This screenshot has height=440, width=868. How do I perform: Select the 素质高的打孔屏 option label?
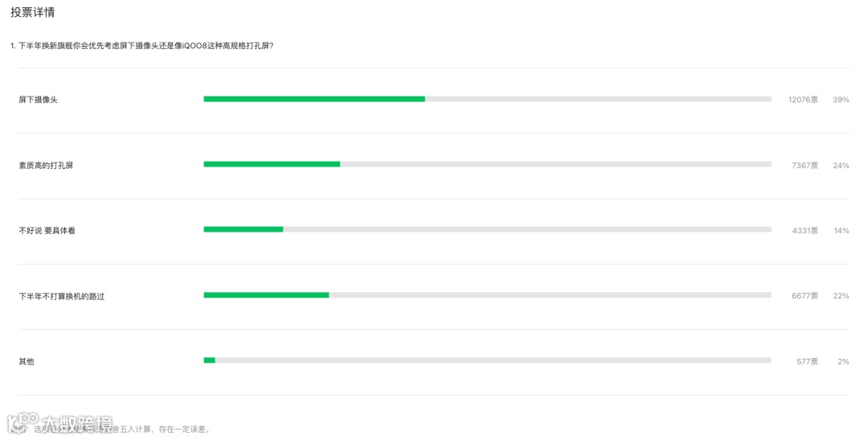(x=46, y=165)
